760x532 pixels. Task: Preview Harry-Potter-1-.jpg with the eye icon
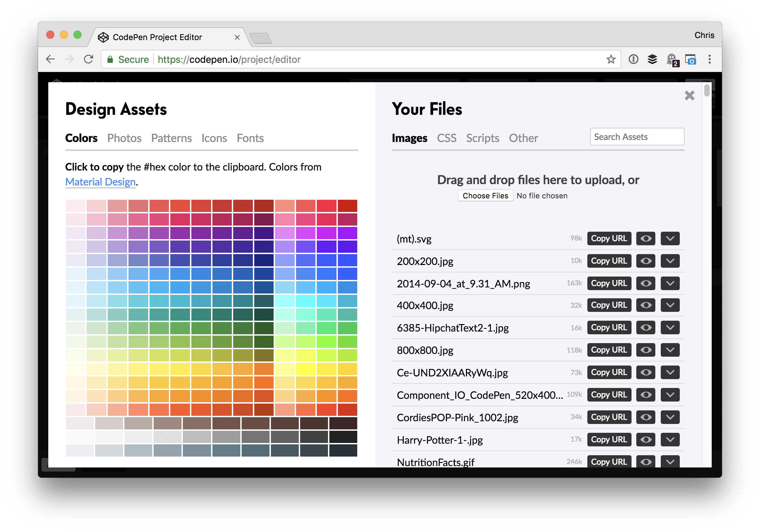click(645, 439)
